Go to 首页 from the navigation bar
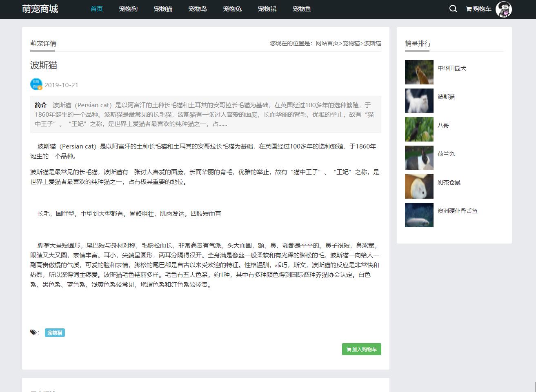Image resolution: width=536 pixels, height=392 pixels. (x=96, y=9)
